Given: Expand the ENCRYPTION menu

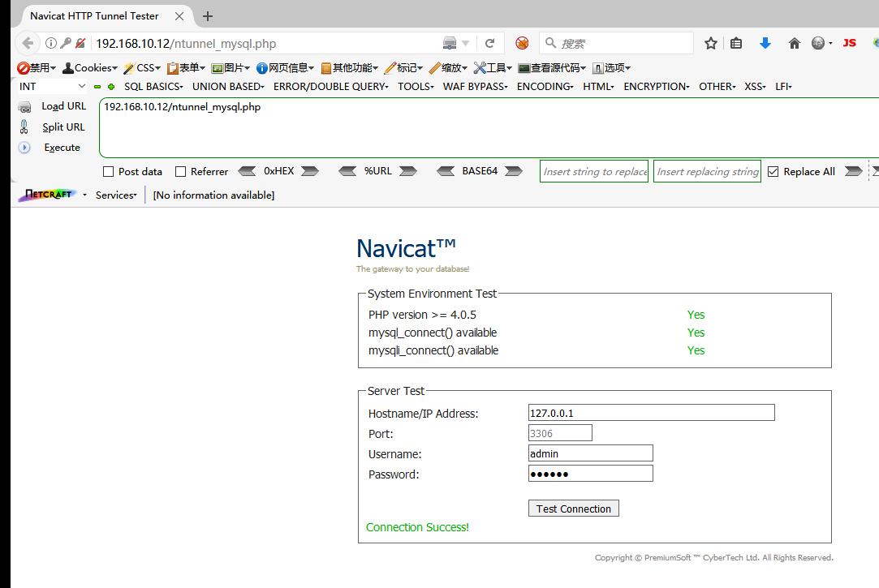Looking at the screenshot, I should (x=657, y=86).
